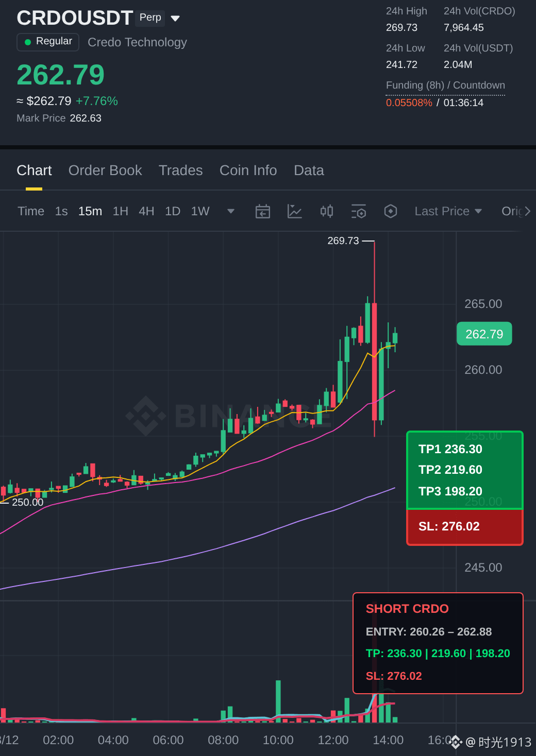Switch to the Order Book tab
Viewport: 536px width, 756px height.
(x=105, y=170)
